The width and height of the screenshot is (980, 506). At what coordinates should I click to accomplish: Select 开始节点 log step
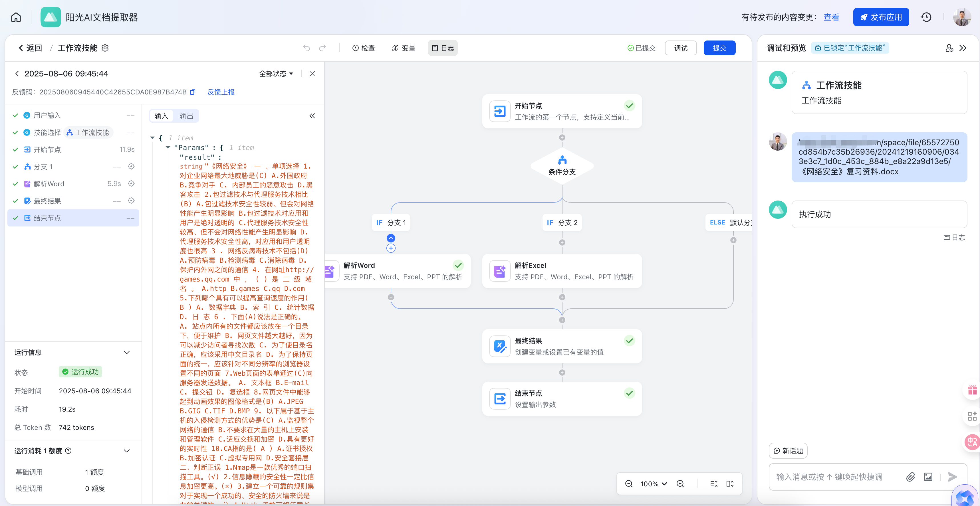click(x=73, y=149)
